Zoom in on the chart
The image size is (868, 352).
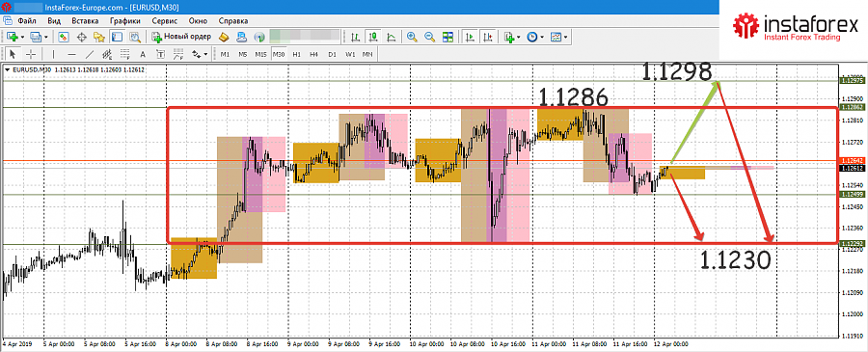411,37
